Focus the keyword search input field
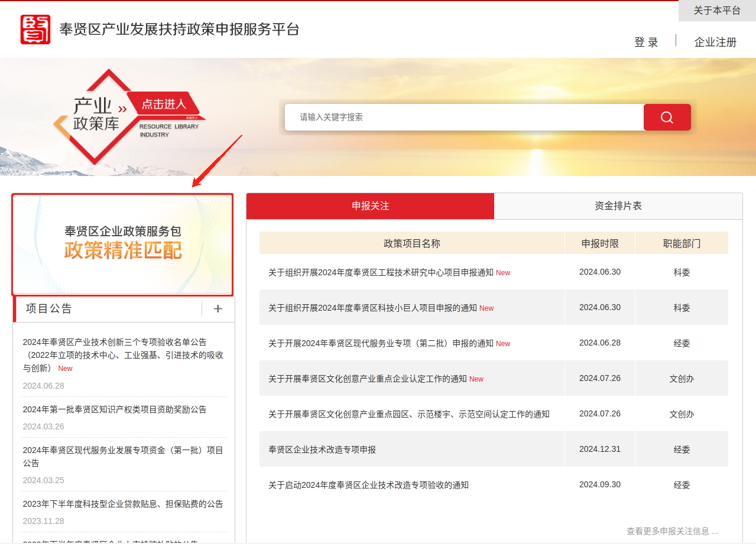The height and width of the screenshot is (544, 756). tap(464, 117)
